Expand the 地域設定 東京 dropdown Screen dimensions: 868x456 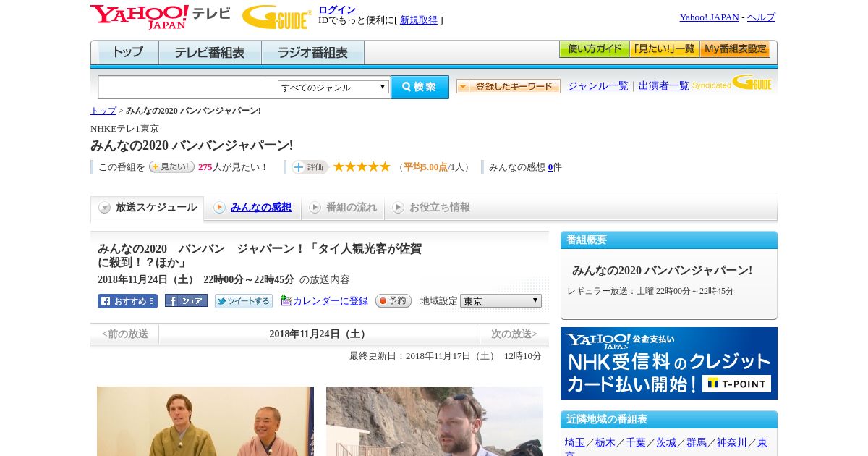point(501,300)
